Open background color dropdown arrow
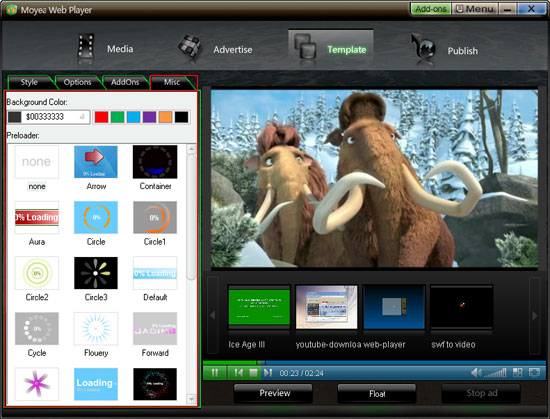This screenshot has width=550, height=419. pos(82,117)
